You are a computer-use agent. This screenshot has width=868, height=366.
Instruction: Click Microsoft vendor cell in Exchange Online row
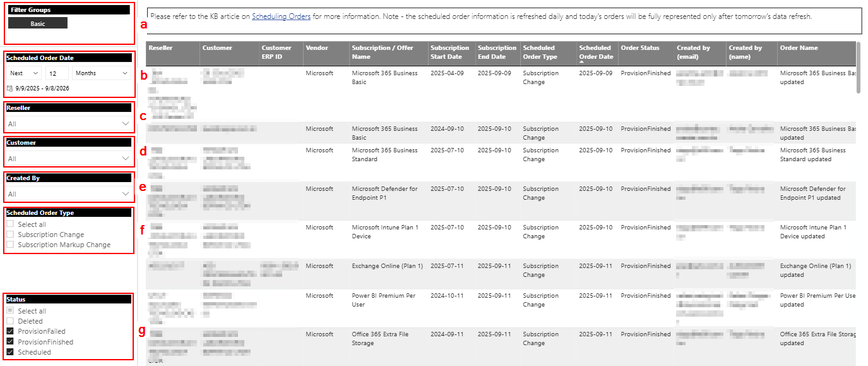click(x=319, y=266)
